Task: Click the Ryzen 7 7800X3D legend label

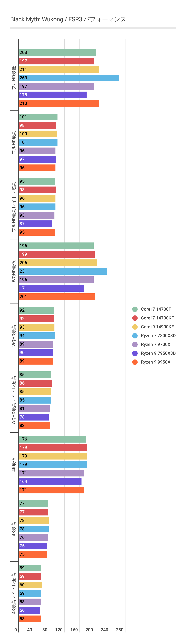Action: (x=158, y=336)
